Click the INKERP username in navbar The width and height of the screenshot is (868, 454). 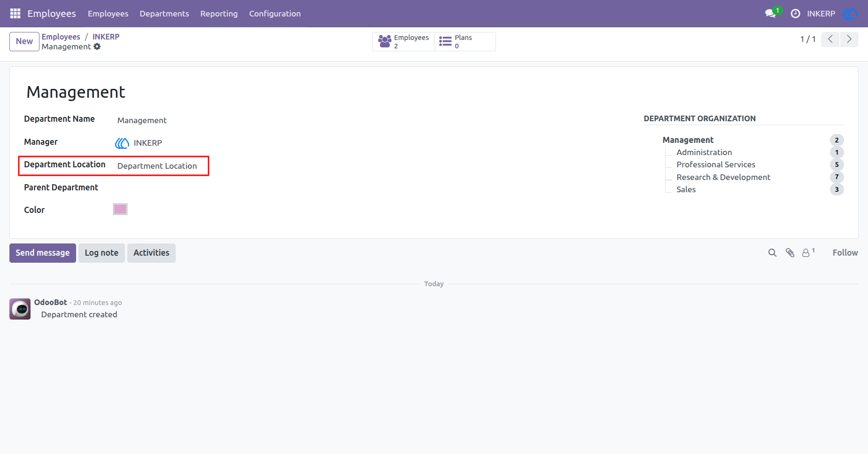click(x=821, y=14)
